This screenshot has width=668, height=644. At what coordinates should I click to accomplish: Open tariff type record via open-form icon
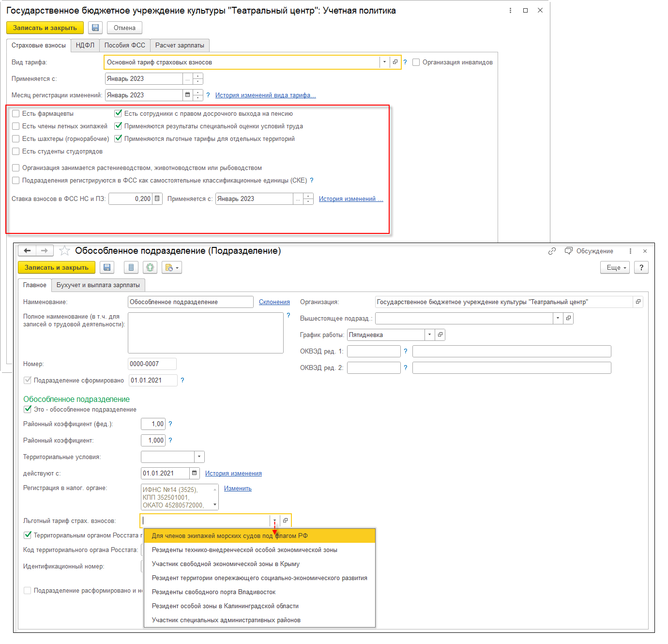pyautogui.click(x=395, y=62)
